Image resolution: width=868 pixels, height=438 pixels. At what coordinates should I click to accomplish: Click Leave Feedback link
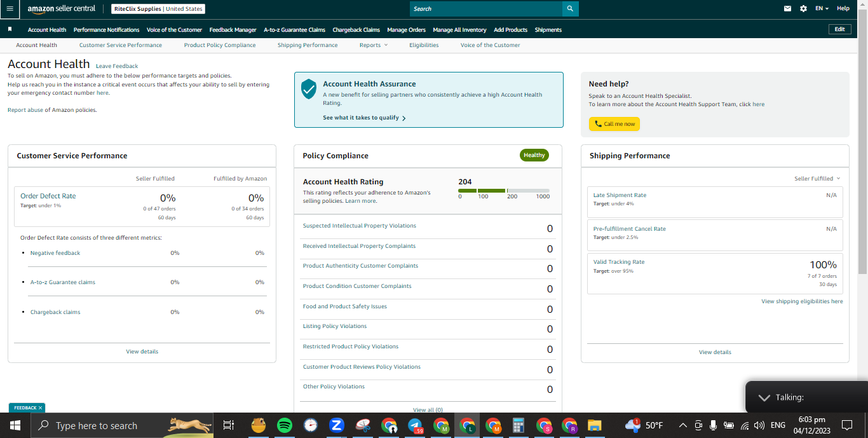[117, 66]
